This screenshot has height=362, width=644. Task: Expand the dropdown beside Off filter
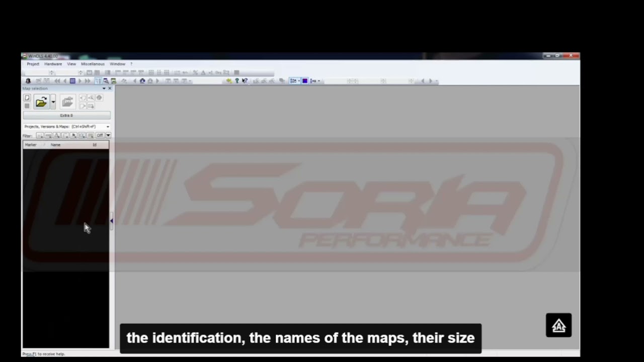(108, 135)
